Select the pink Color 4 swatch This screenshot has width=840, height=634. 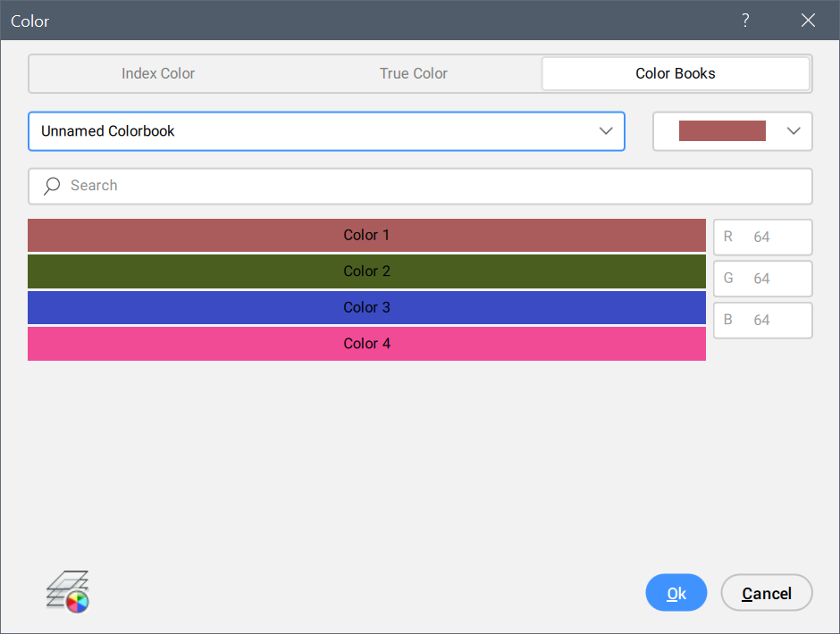click(366, 344)
